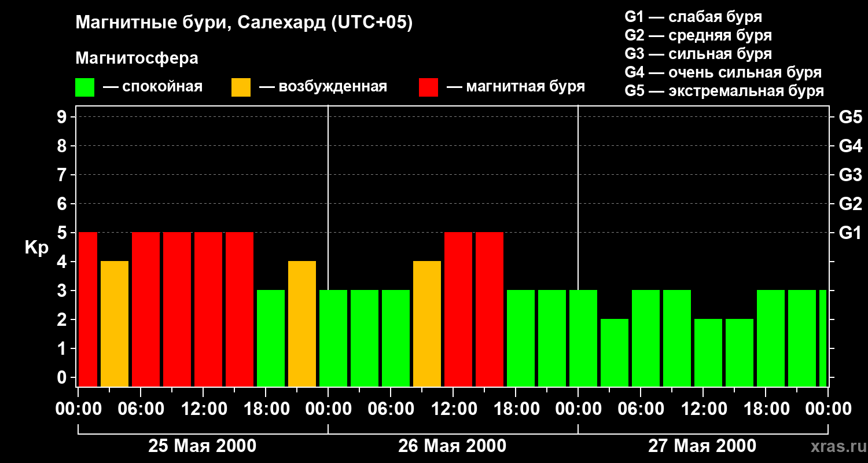This screenshot has height=463, width=868.
Task: Select the 'G4 — очень сильная буря' description
Action: 723,72
